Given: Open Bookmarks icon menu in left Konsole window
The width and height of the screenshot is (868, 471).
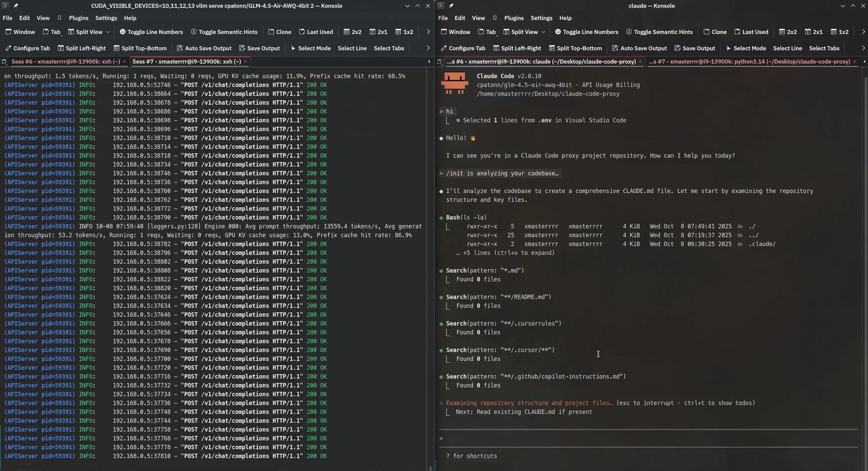Looking at the screenshot, I should point(60,18).
